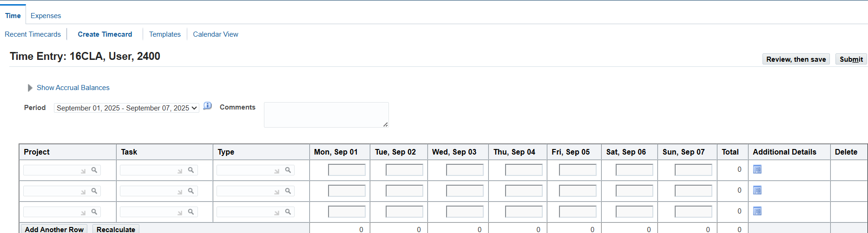The height and width of the screenshot is (233, 868).
Task: Open Project search in third row
Action: pos(94,212)
